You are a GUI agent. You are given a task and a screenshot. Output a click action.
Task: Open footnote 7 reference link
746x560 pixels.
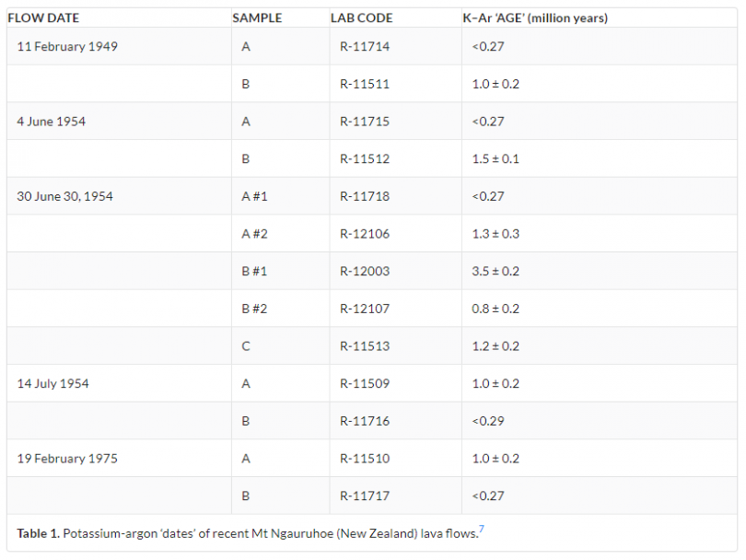[x=482, y=529]
